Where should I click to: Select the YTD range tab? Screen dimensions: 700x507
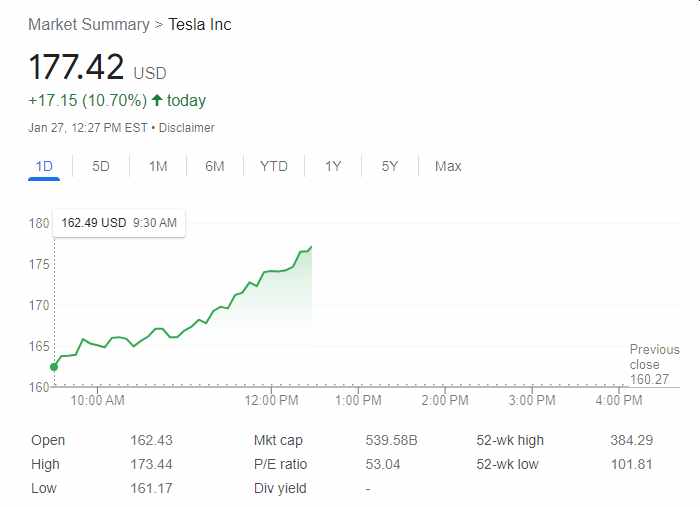pyautogui.click(x=274, y=166)
